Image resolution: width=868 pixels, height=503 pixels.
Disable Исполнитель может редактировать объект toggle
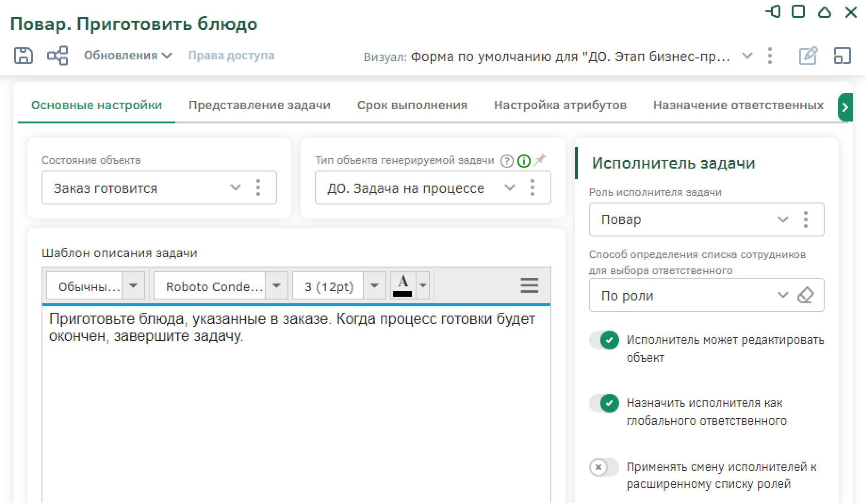click(604, 340)
